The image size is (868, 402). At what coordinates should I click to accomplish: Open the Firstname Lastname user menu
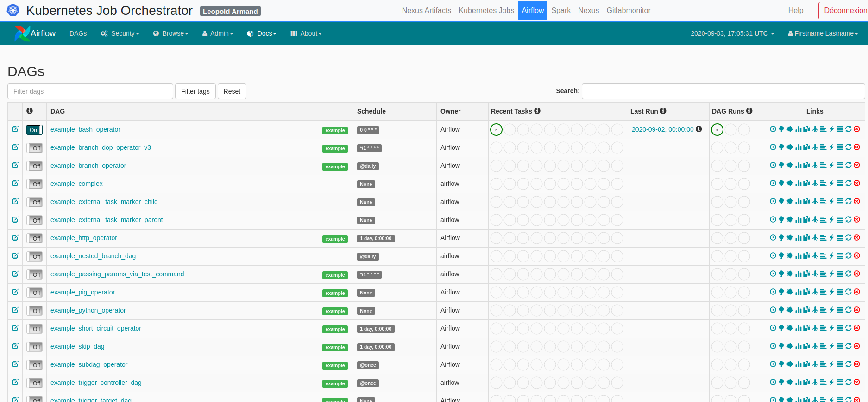[x=823, y=33]
